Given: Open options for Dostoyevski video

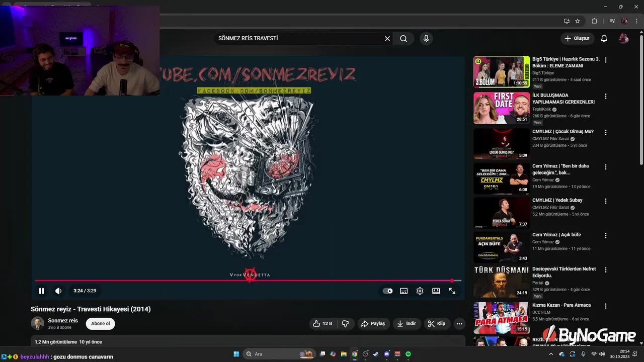Looking at the screenshot, I should tap(606, 270).
